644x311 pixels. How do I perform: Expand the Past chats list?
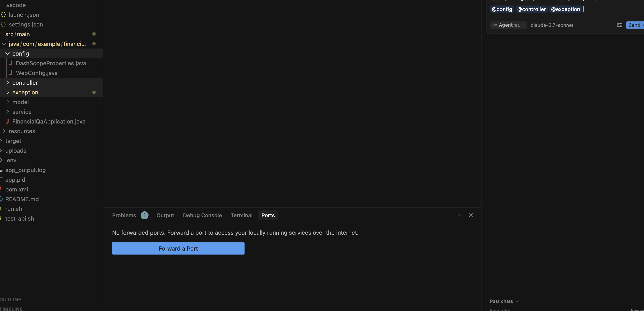(504, 301)
